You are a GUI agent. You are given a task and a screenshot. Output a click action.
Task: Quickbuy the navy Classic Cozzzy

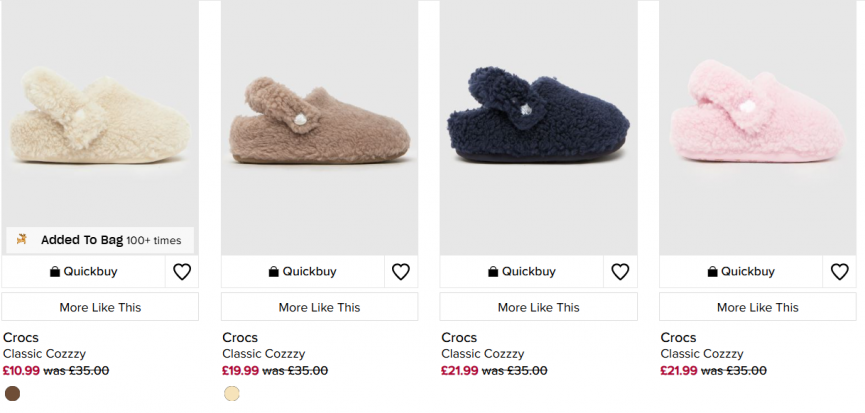(521, 272)
